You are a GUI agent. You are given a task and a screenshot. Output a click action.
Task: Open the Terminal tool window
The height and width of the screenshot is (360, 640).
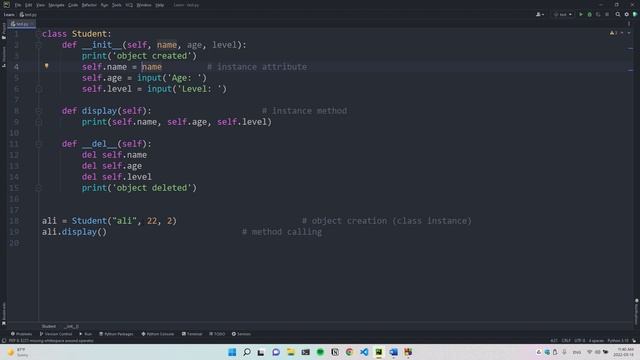(x=192, y=334)
